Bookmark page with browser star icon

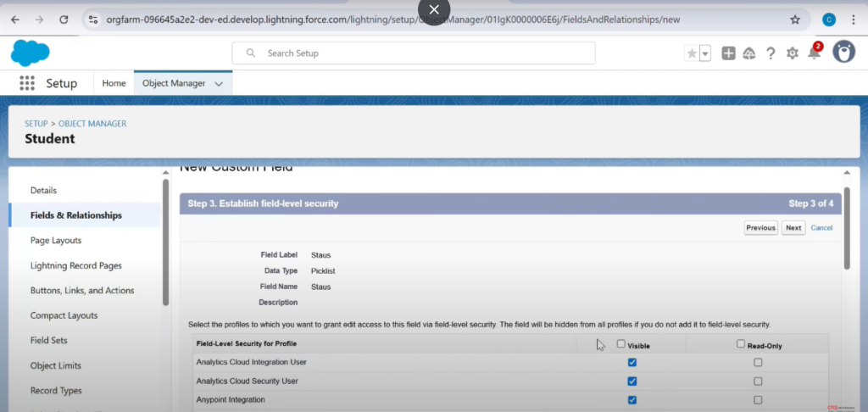click(795, 19)
